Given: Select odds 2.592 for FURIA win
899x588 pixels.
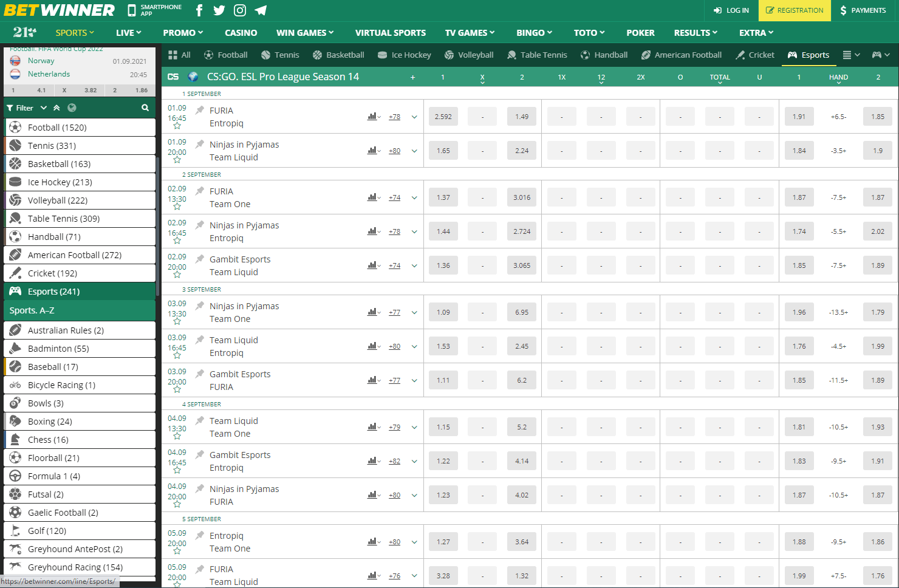Looking at the screenshot, I should (443, 117).
